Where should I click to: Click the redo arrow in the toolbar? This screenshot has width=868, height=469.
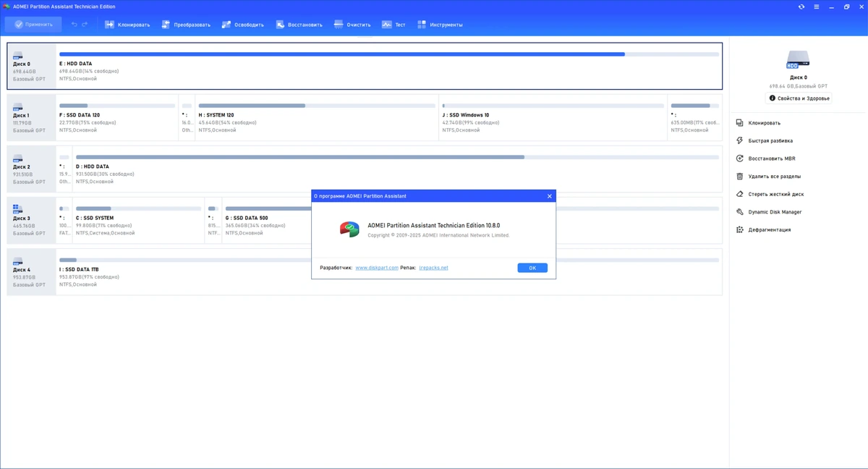pyautogui.click(x=85, y=25)
